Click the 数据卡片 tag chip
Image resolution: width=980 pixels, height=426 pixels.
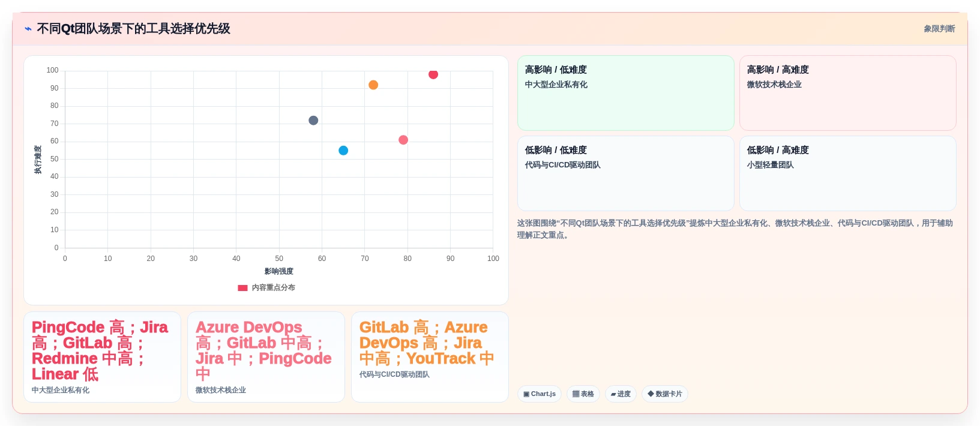(665, 394)
